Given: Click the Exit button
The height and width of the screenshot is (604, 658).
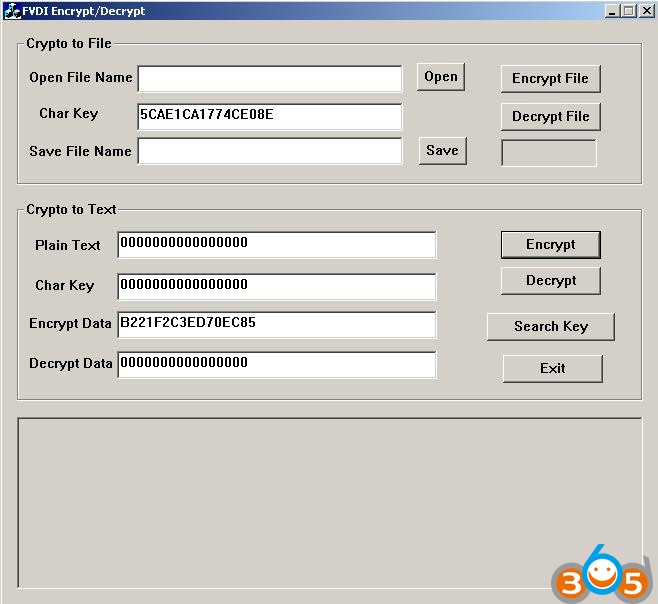Looking at the screenshot, I should (553, 369).
